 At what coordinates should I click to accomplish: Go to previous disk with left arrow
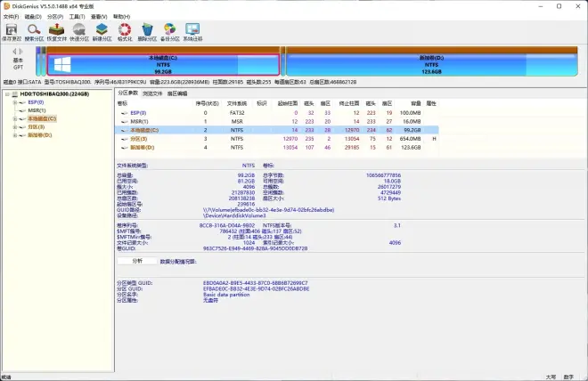coord(14,52)
